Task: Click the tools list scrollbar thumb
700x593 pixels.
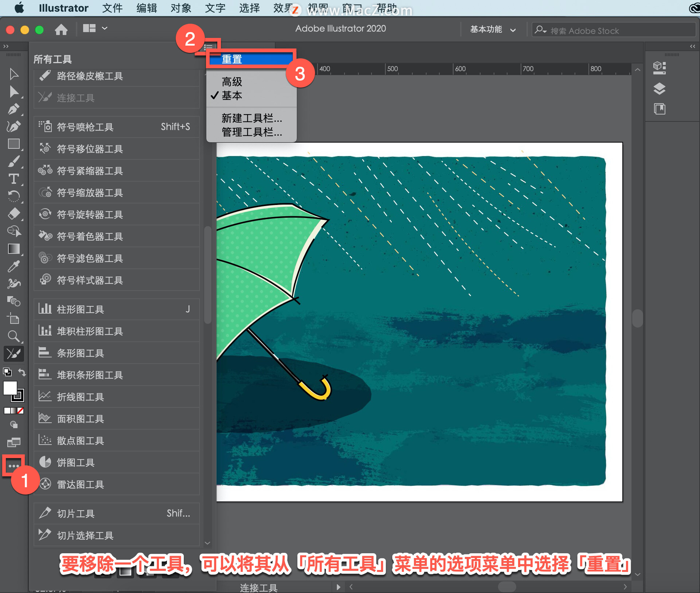Action: (207, 275)
